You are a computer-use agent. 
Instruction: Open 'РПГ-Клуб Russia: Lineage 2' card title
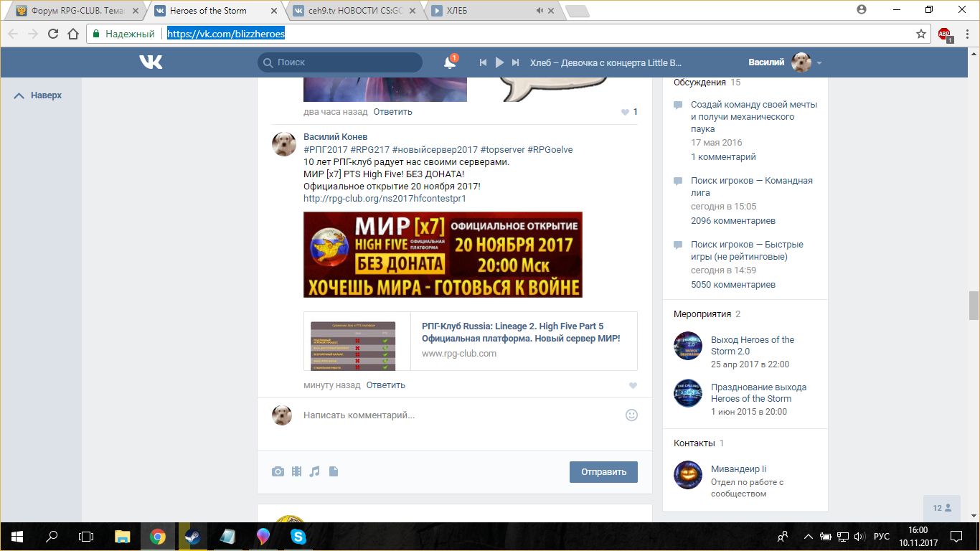tap(521, 333)
